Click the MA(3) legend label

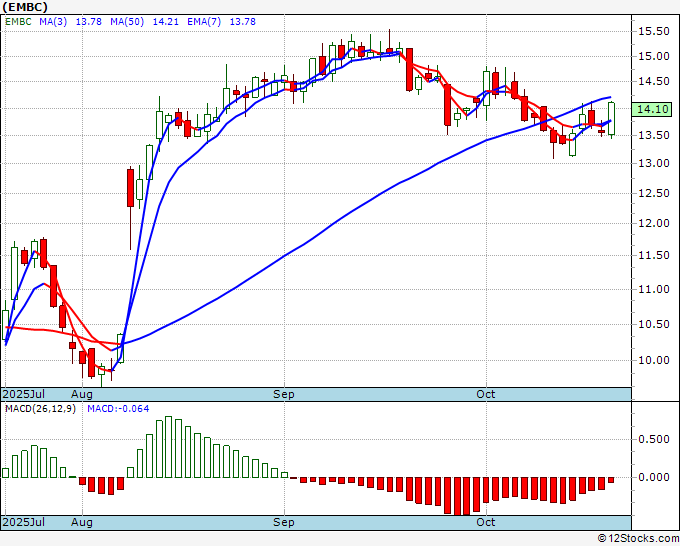pos(53,22)
